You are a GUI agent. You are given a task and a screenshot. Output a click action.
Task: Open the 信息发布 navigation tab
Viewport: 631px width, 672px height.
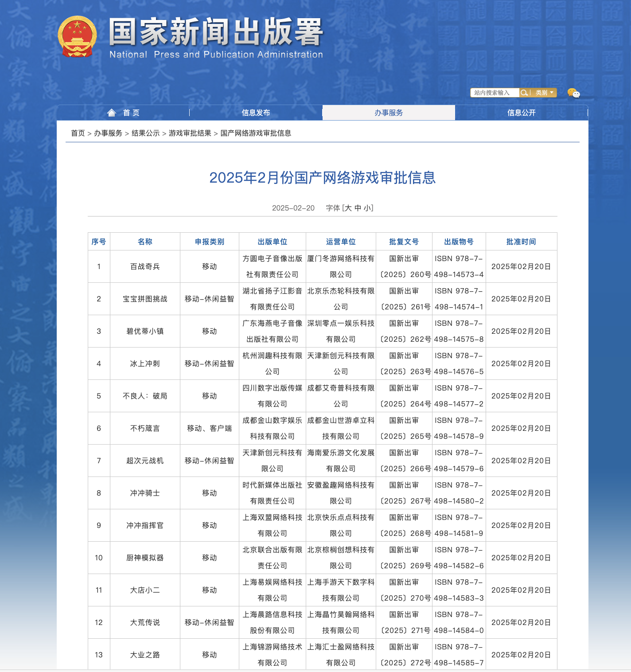pyautogui.click(x=256, y=113)
